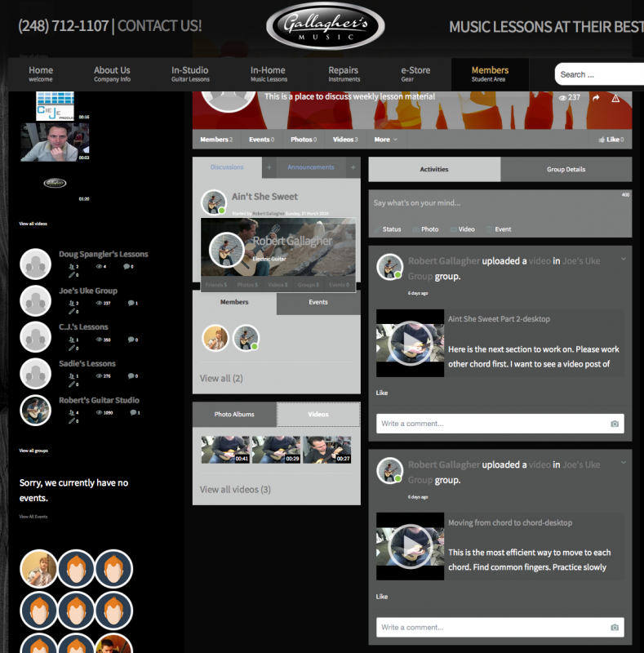Play the Moving from chord to chord video
This screenshot has height=653, width=644.
tap(410, 546)
